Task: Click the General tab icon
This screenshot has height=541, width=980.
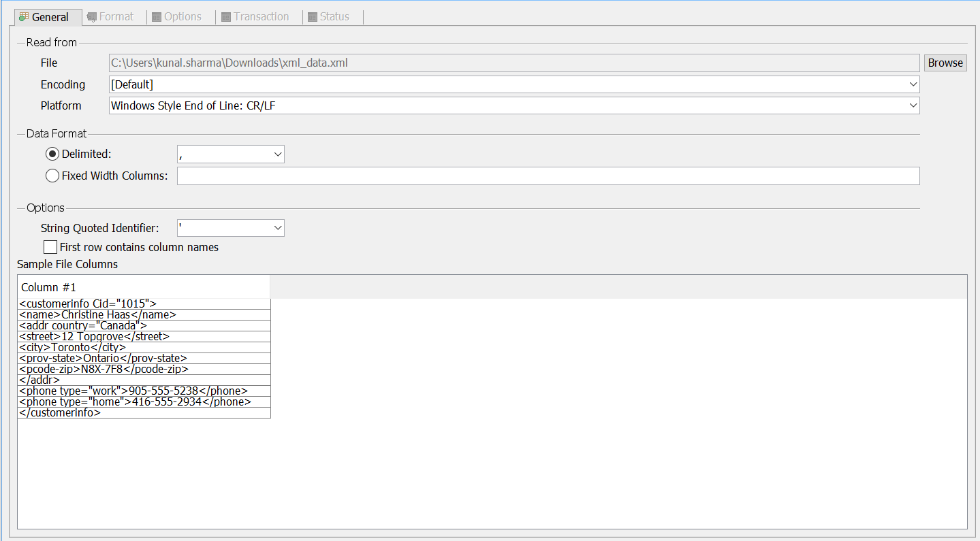Action: [24, 17]
